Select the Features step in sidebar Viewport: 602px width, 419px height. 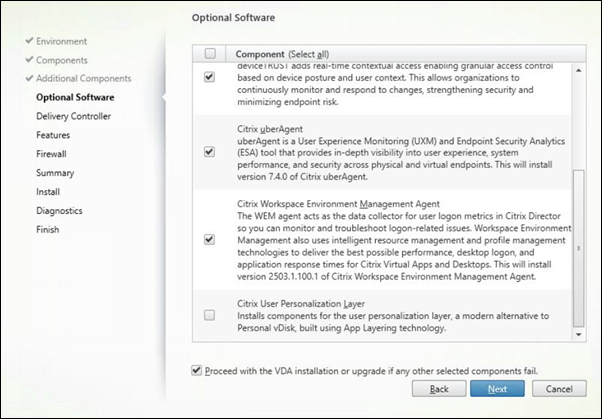click(x=52, y=135)
